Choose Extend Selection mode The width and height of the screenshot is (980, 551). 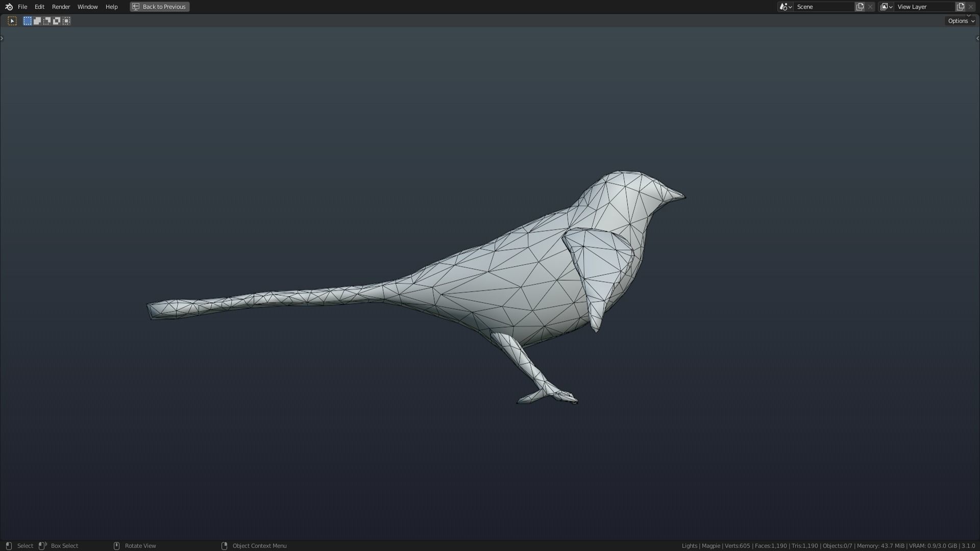[37, 21]
